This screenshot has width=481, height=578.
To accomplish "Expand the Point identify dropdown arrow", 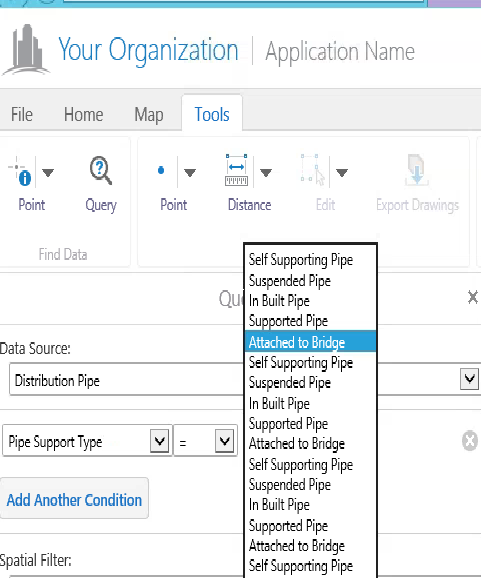I will point(48,172).
